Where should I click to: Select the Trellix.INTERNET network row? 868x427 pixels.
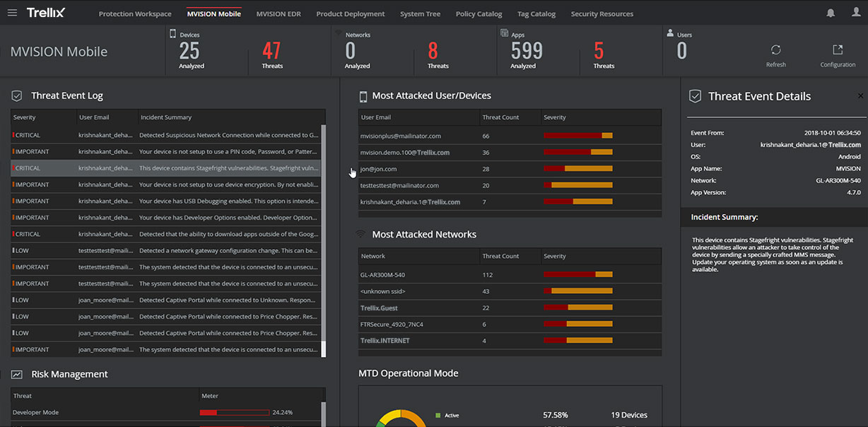[x=510, y=341]
